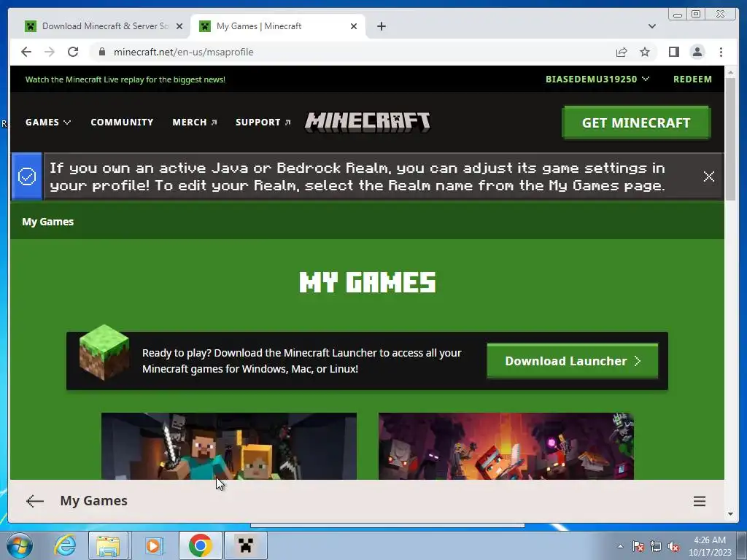Open Minecraft Launcher taskbar icon
The height and width of the screenshot is (560, 747).
(246, 545)
